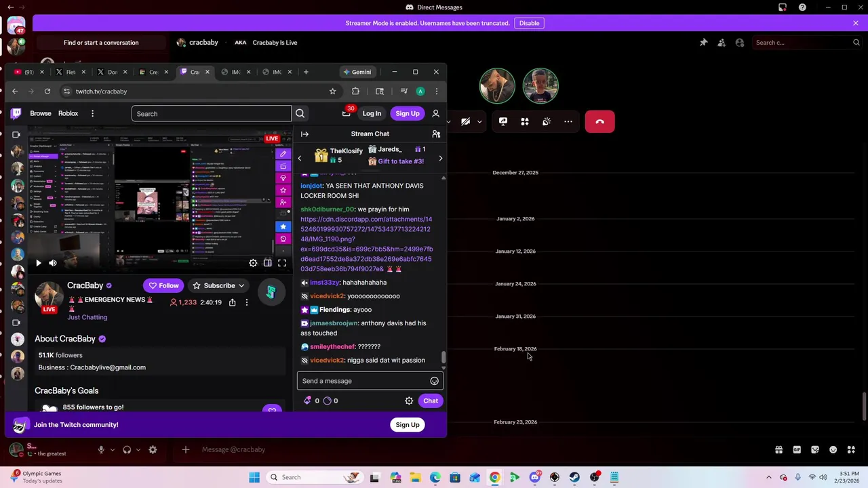Enter fullscreen on the stream player
Viewport: 868px width, 488px height.
coord(282,263)
